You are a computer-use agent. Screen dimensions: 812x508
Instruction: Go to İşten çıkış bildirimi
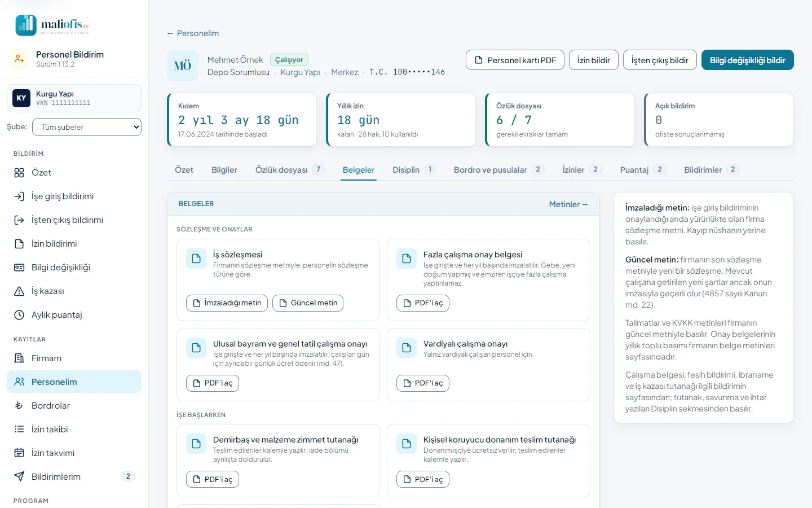pos(74,220)
